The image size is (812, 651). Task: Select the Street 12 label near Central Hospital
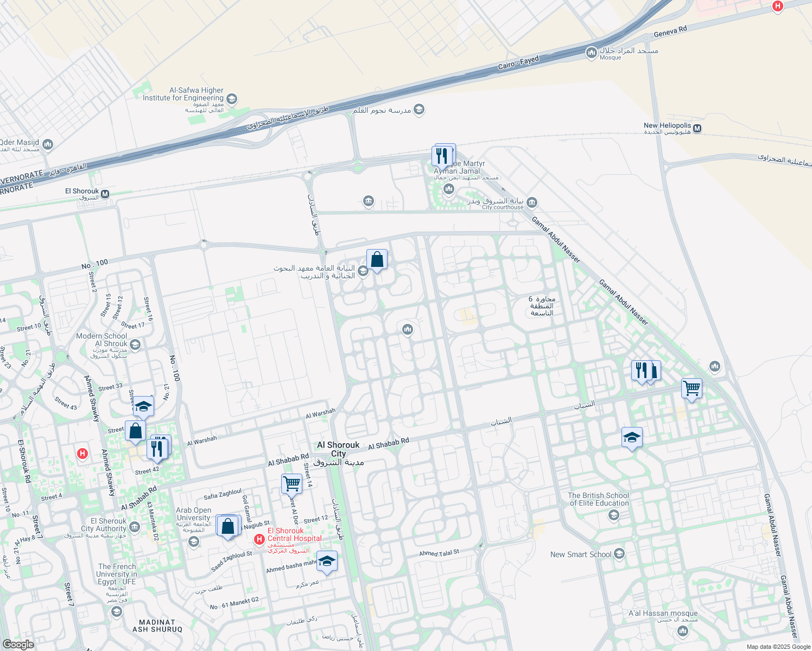coord(316,520)
